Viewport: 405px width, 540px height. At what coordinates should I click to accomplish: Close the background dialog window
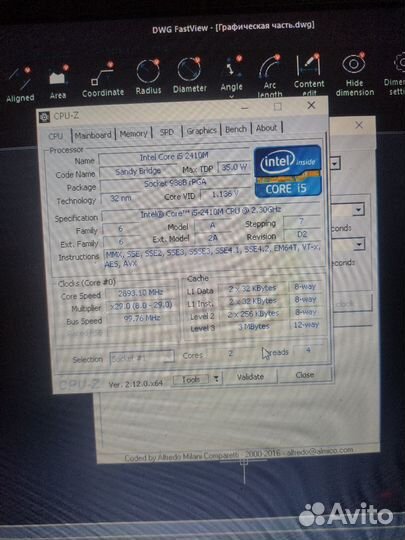359,125
